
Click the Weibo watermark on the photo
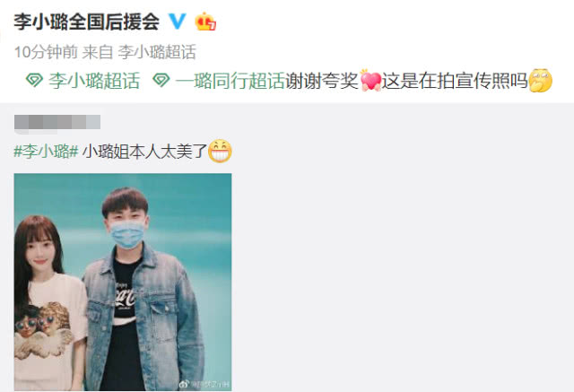pyautogui.click(x=204, y=384)
